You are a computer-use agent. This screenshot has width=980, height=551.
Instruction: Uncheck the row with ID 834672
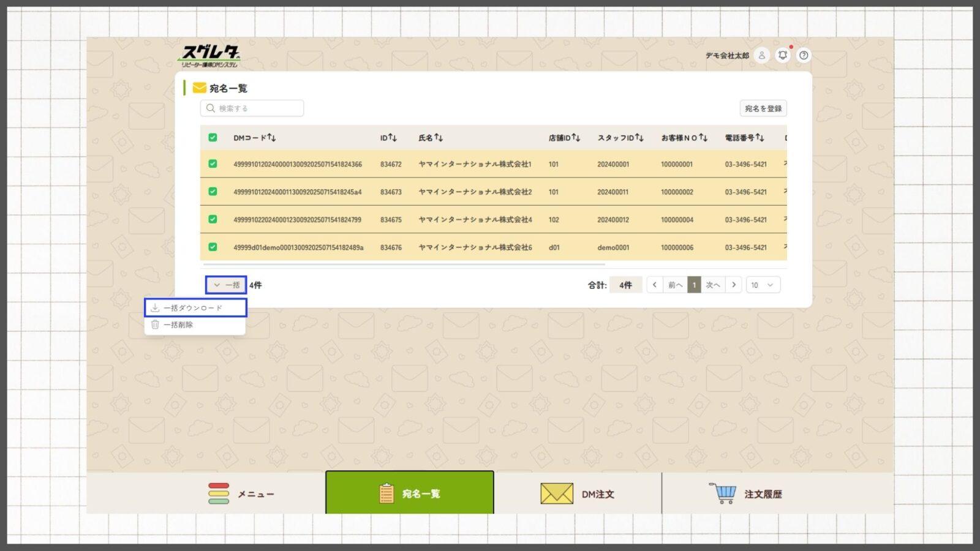click(213, 164)
